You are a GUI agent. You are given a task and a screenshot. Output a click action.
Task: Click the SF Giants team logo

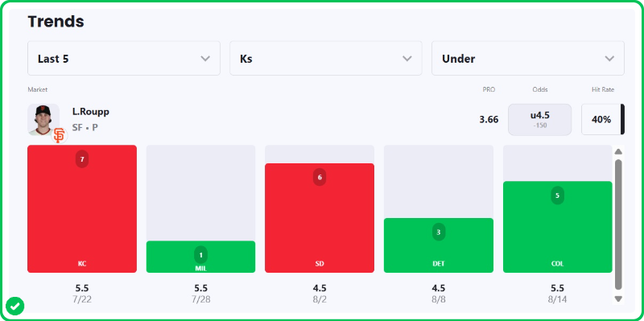(59, 135)
